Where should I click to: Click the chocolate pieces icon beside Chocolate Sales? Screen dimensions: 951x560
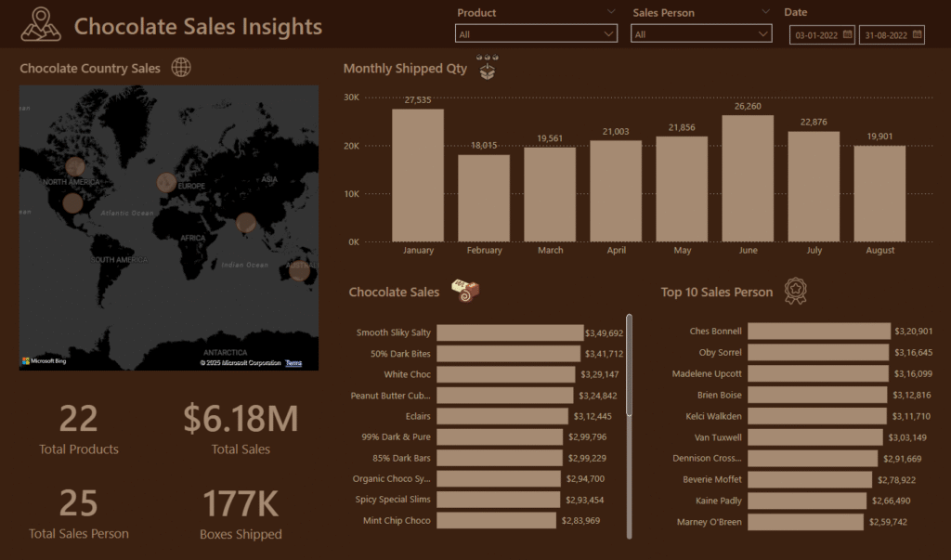coord(465,292)
